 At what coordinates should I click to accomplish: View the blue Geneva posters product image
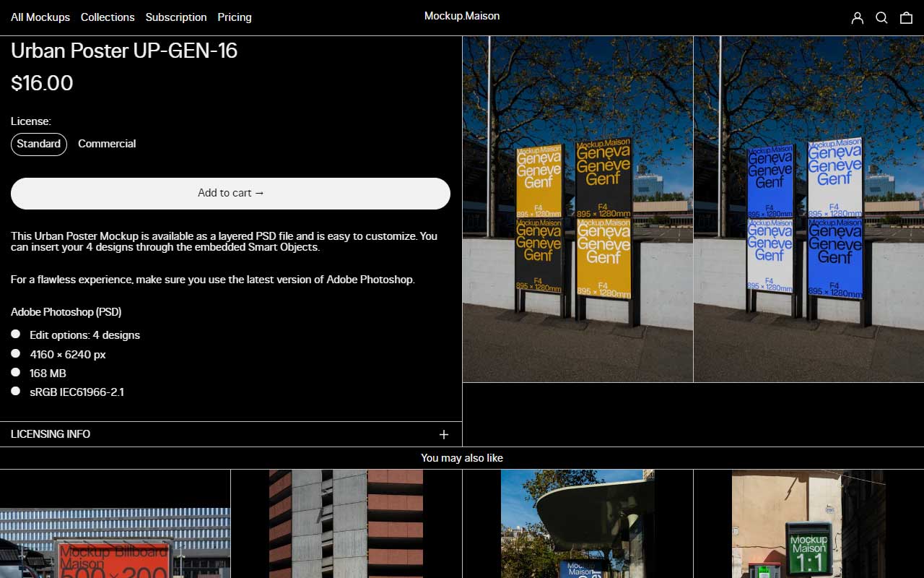pos(808,210)
